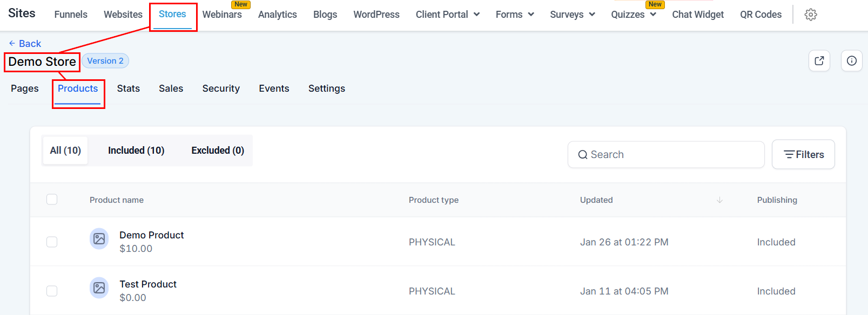Go to Analytics in top navigation
The width and height of the screenshot is (868, 315).
(x=278, y=15)
